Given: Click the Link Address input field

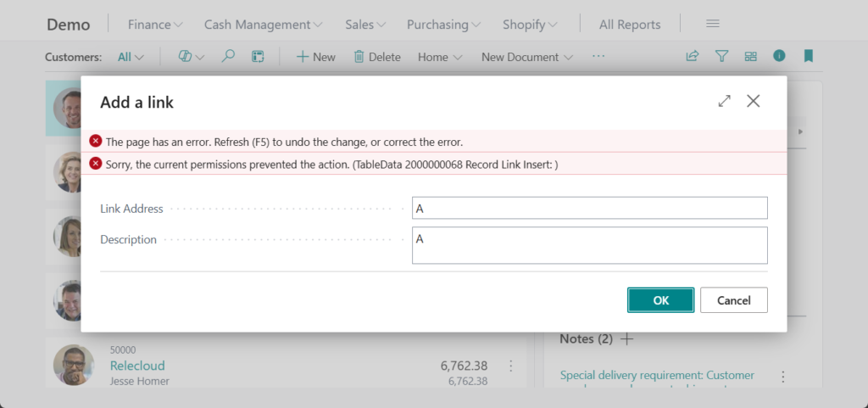Looking at the screenshot, I should [589, 209].
